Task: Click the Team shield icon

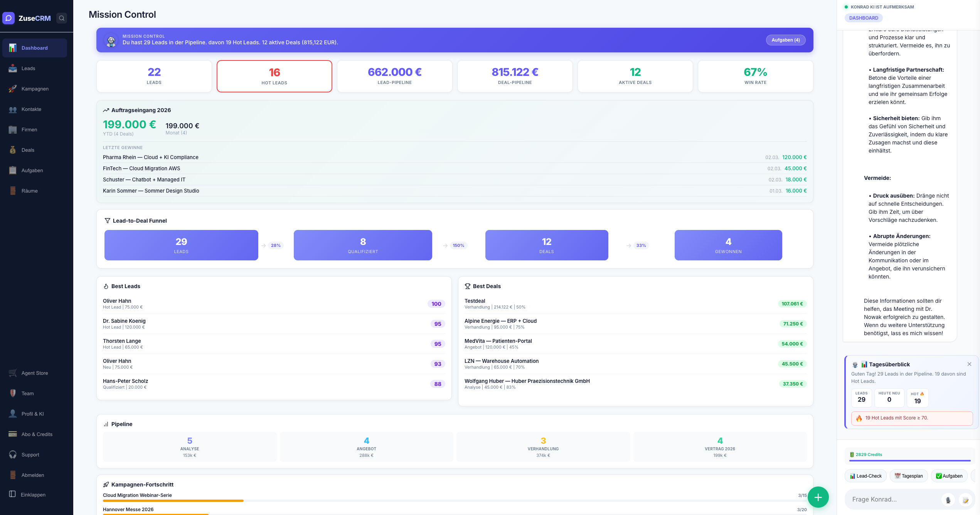Action: coord(13,393)
